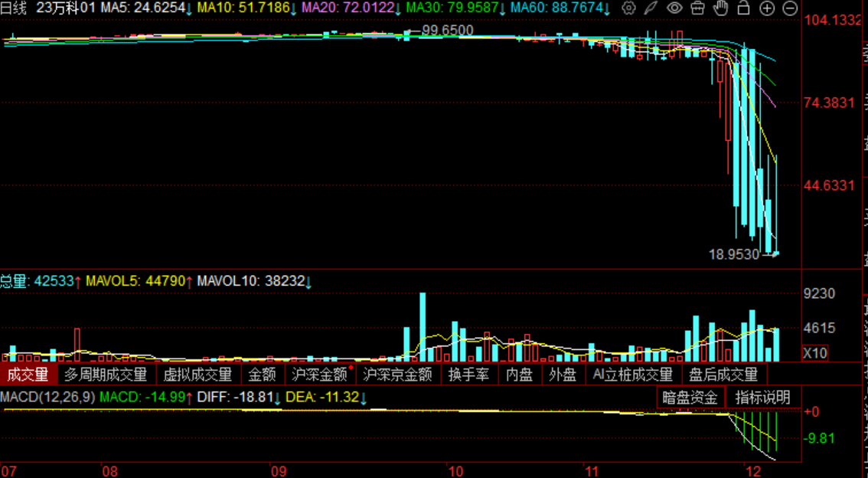Screen dimensions: 868x478
Task: Switch to the 沪深金额 tab
Action: tap(319, 375)
